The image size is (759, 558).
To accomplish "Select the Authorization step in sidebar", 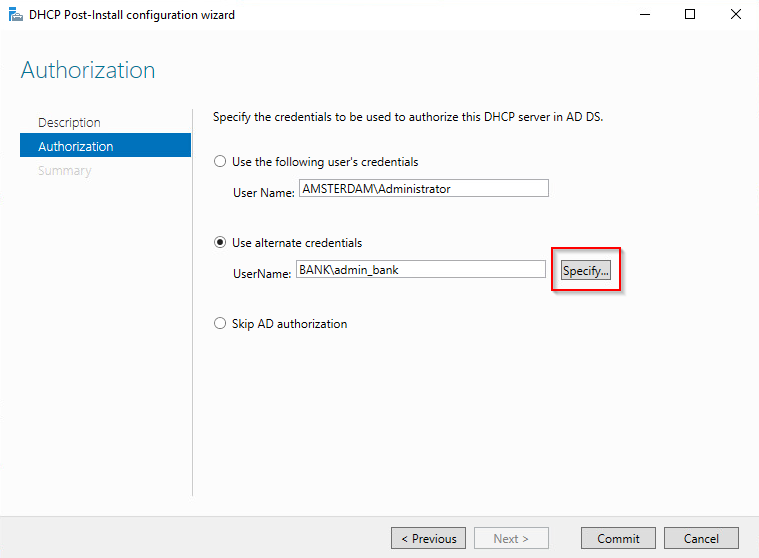I will (x=106, y=146).
